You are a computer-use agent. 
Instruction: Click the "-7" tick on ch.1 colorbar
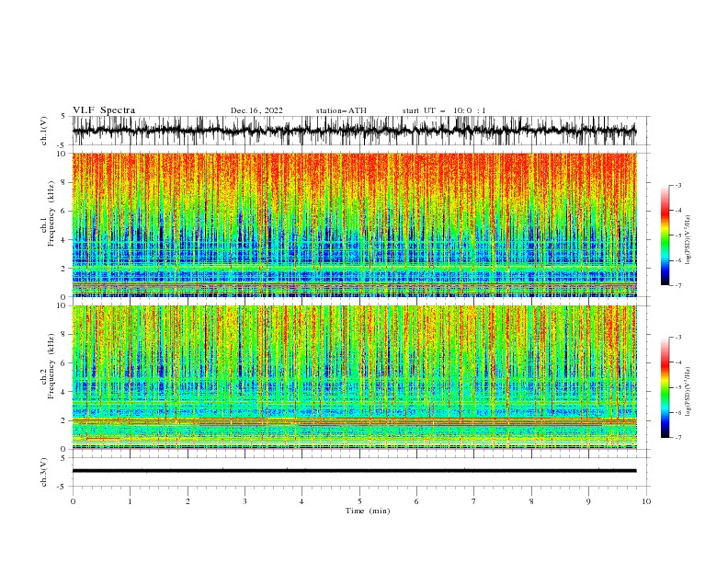point(677,285)
